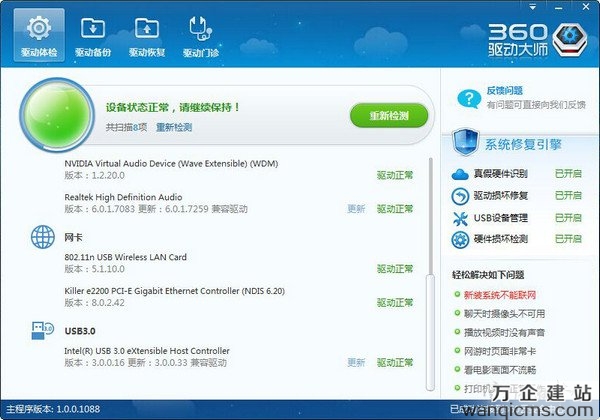Click the USB3.0 category heading
This screenshot has height=420, width=600.
point(80,331)
